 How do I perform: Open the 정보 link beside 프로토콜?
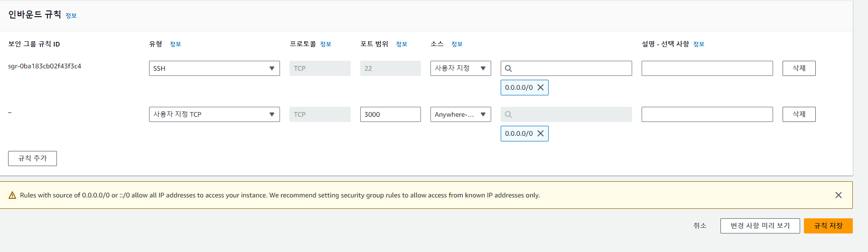(326, 44)
